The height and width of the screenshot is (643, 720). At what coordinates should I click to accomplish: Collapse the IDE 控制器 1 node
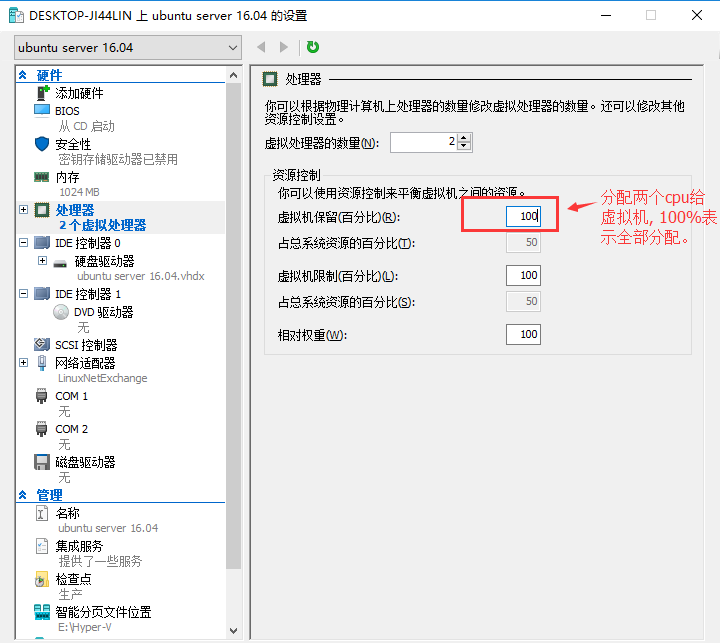(23, 293)
